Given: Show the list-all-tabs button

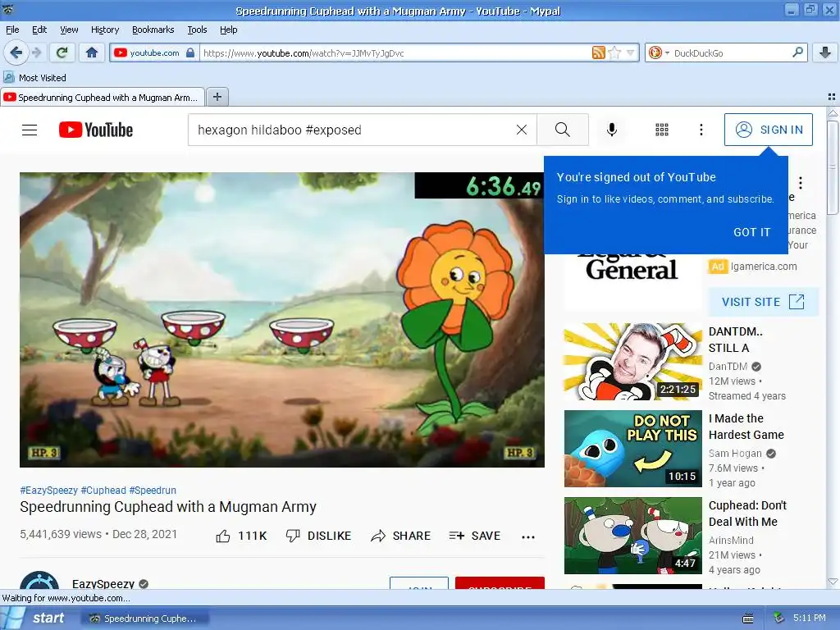Looking at the screenshot, I should pyautogui.click(x=832, y=97).
